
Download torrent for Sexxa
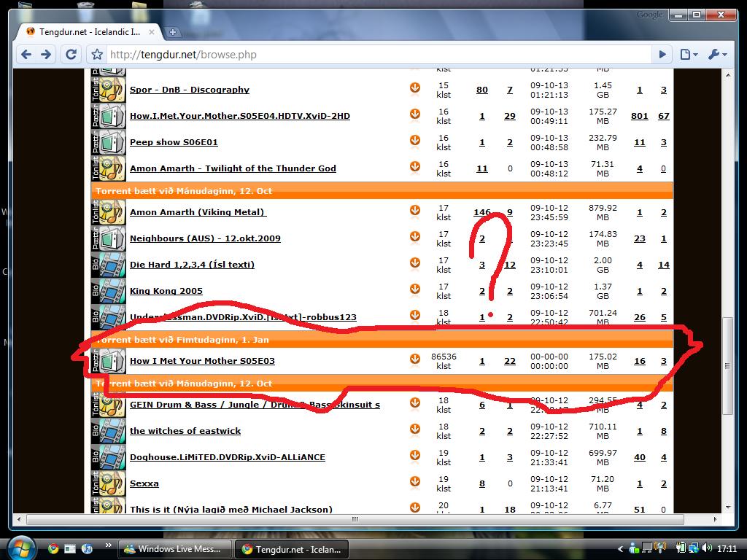[x=415, y=481]
